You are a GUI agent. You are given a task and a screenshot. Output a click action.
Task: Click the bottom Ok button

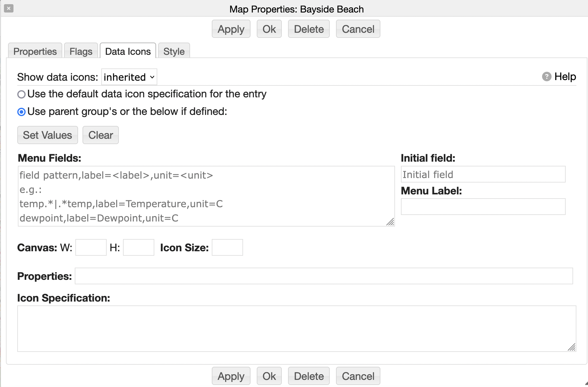(x=269, y=376)
